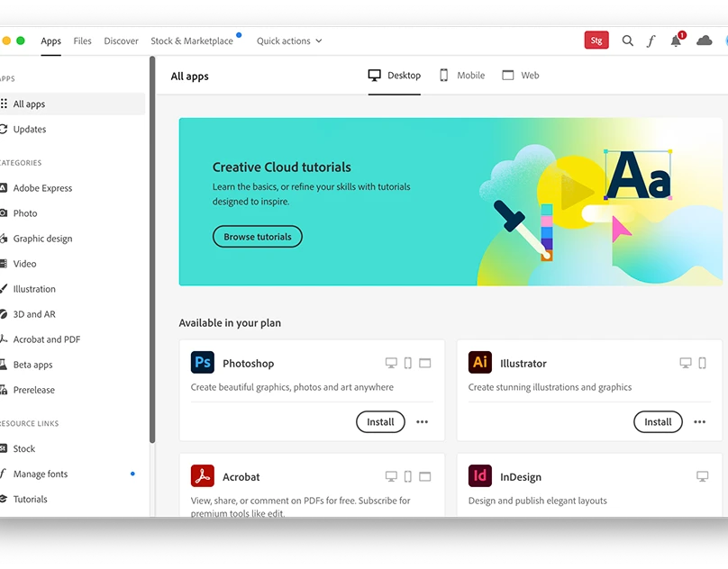This screenshot has width=728, height=569.
Task: Click the red Stg badge
Action: 596,41
